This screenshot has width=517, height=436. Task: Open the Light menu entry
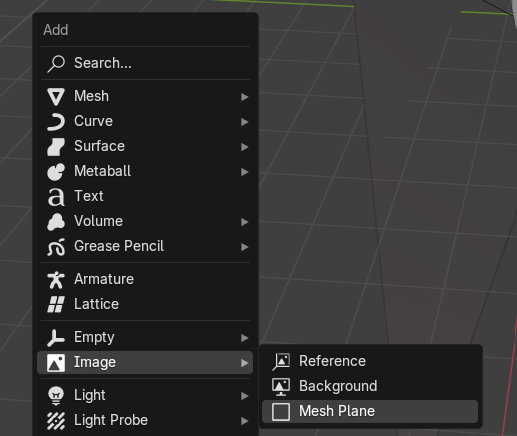tap(145, 395)
